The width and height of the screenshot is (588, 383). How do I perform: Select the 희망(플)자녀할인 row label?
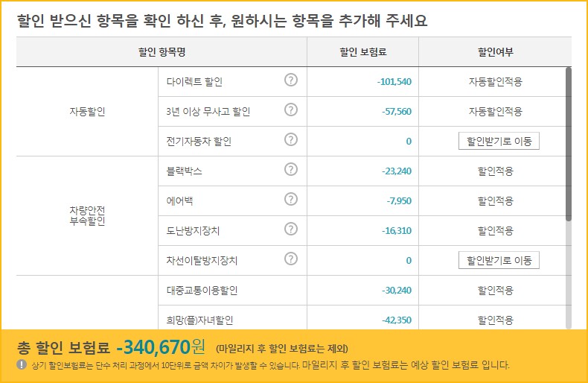[x=199, y=320]
